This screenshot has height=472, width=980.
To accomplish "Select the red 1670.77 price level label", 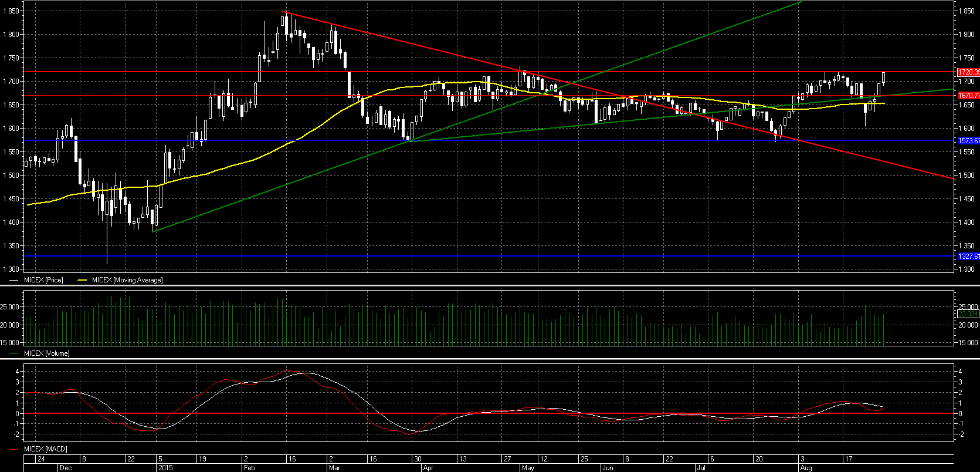I will pos(968,96).
